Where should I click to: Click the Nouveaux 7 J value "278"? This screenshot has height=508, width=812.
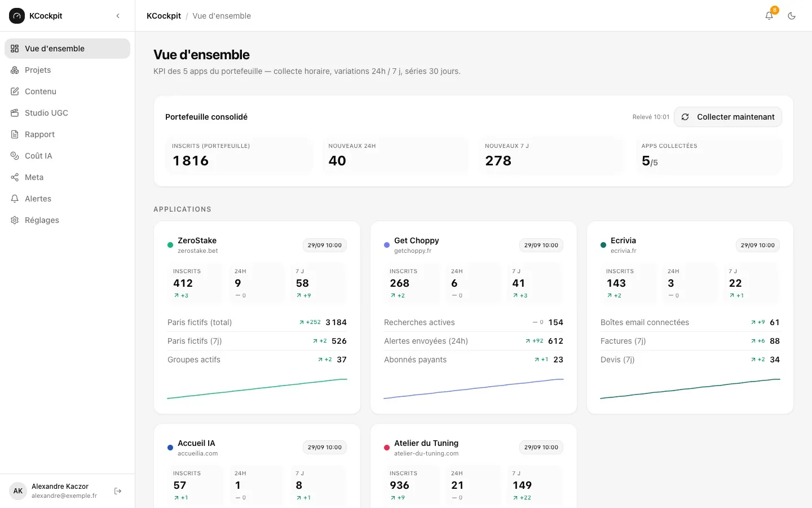(x=498, y=161)
